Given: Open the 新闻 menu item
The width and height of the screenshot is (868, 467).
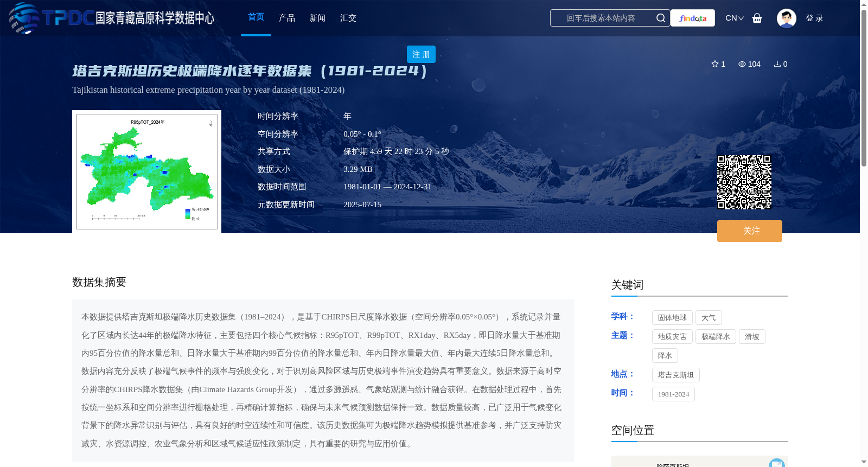Looking at the screenshot, I should pyautogui.click(x=317, y=18).
